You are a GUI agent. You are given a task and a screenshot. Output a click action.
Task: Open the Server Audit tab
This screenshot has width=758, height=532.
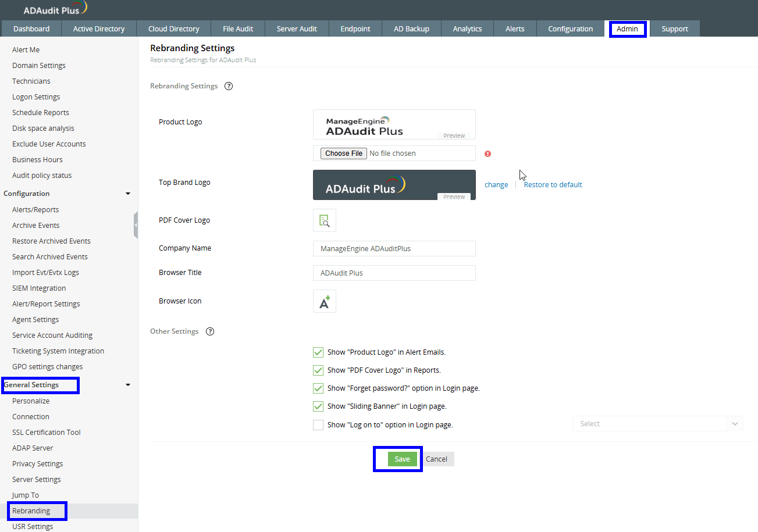pos(297,28)
